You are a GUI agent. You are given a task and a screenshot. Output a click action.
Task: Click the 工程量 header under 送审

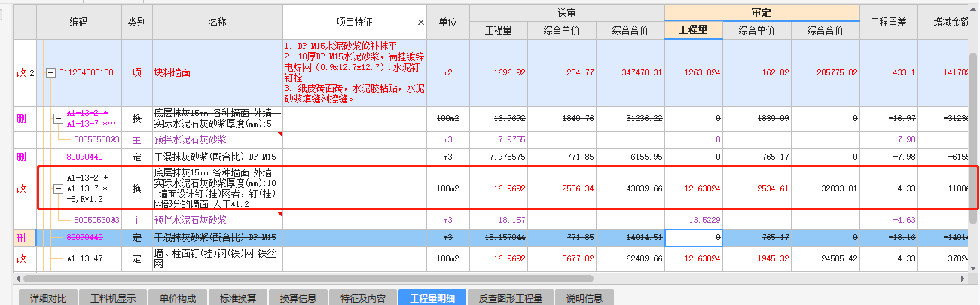point(499,30)
